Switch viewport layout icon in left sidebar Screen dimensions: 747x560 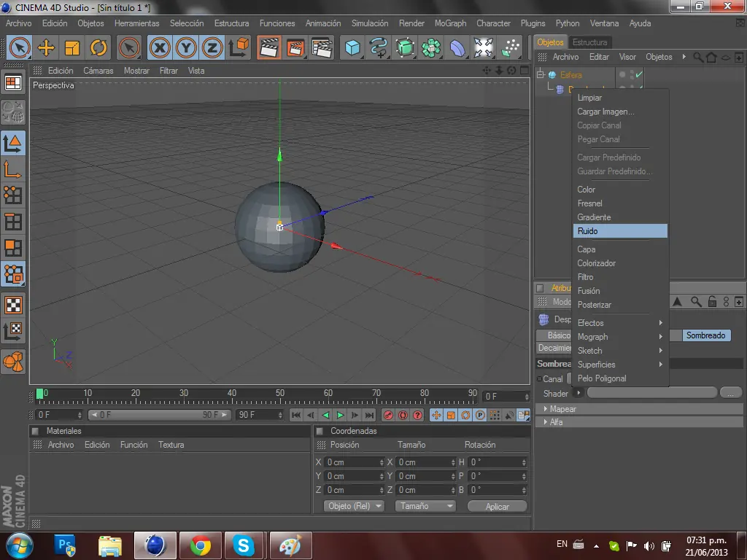(13, 83)
